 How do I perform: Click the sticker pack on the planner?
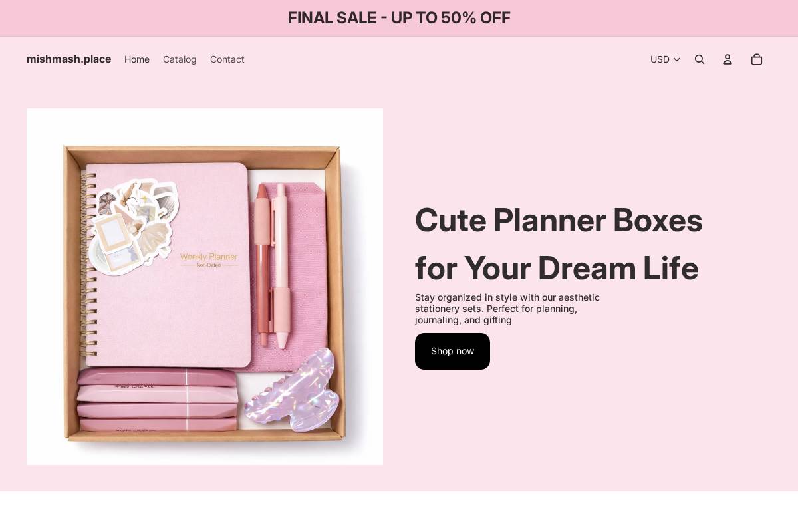pyautogui.click(x=133, y=226)
